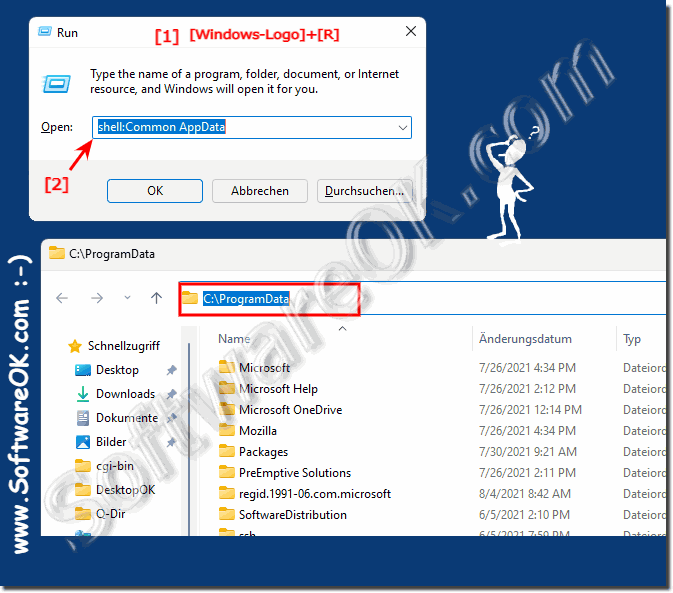Sort by the Name column header

[234, 339]
